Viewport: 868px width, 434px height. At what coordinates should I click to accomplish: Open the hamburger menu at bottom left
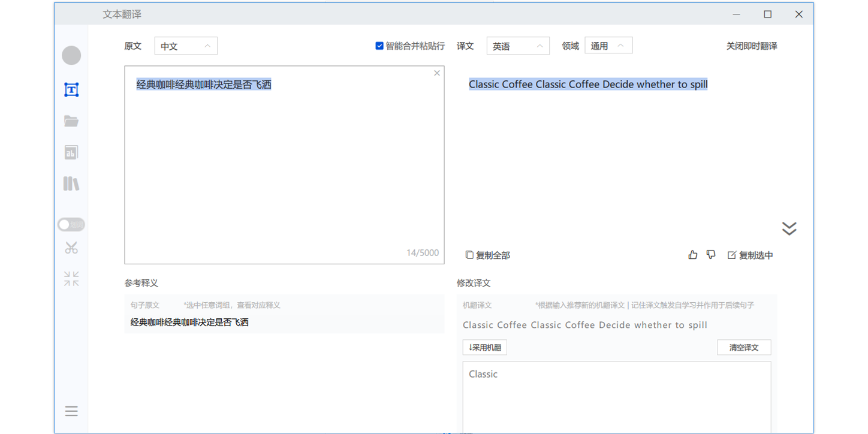pos(71,411)
